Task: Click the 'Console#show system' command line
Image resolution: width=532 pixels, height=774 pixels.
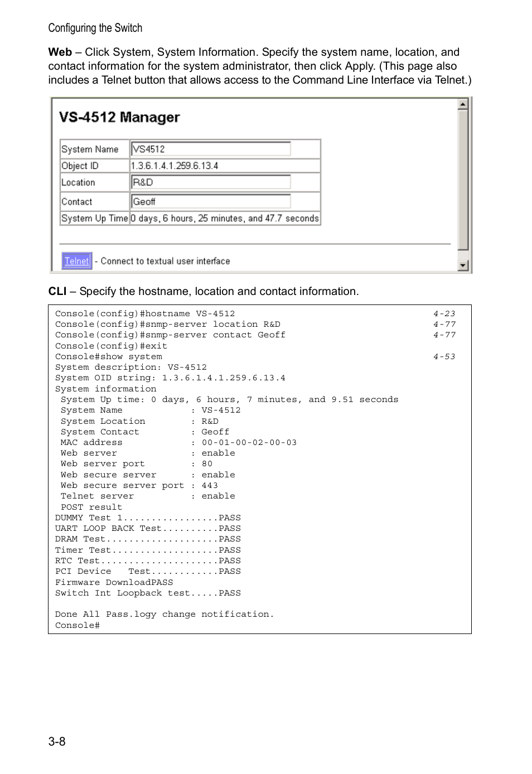Action: [x=109, y=356]
